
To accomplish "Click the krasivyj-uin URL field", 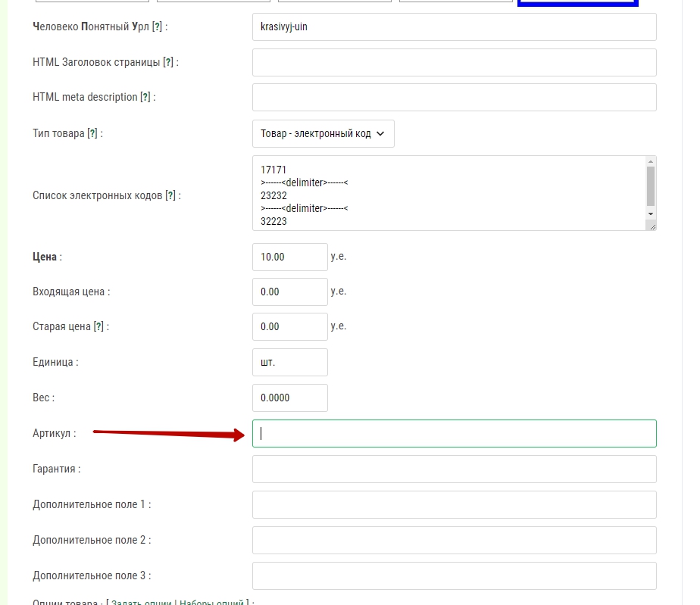I will (x=454, y=27).
